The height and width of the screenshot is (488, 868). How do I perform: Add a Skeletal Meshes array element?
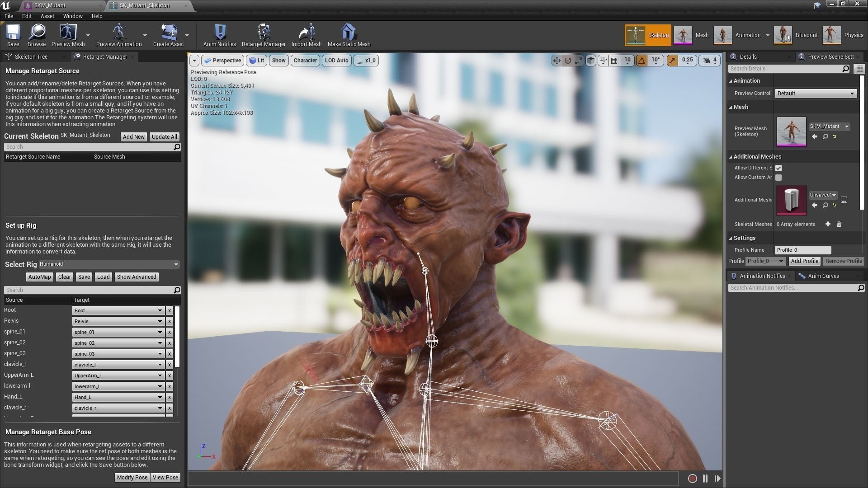click(828, 224)
